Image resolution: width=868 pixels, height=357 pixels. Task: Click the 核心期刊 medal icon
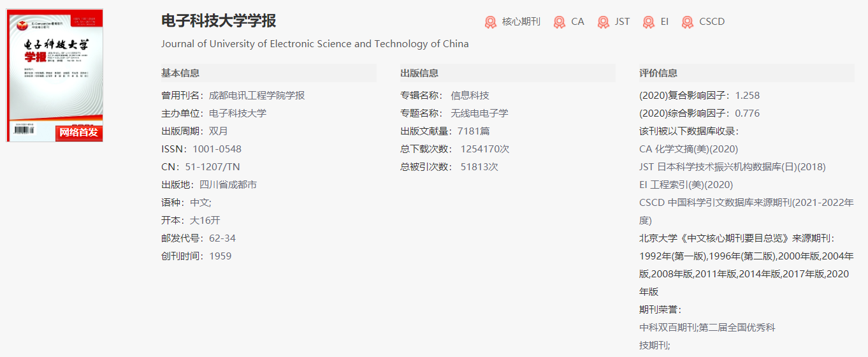pos(490,22)
